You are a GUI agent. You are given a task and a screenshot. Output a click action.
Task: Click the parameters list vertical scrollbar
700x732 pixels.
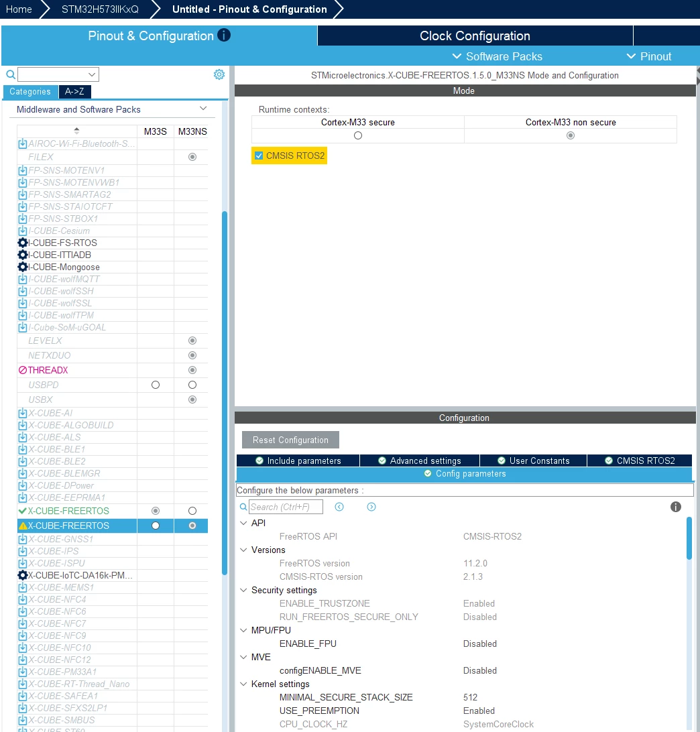(689, 538)
